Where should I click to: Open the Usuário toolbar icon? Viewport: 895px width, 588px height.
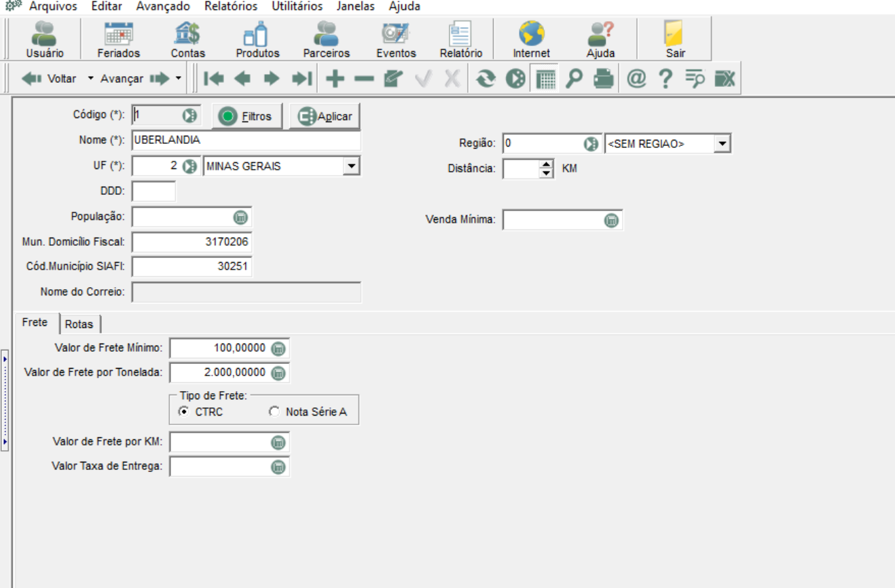coord(45,39)
